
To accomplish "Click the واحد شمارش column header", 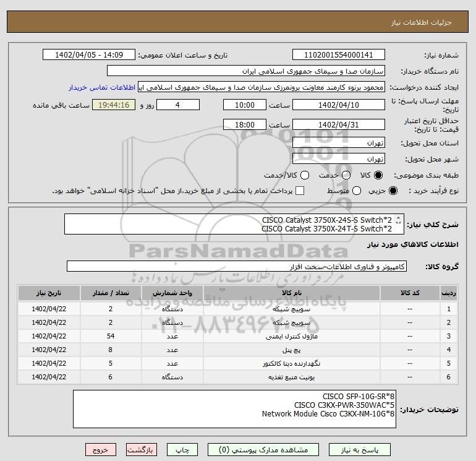I will [x=172, y=293].
